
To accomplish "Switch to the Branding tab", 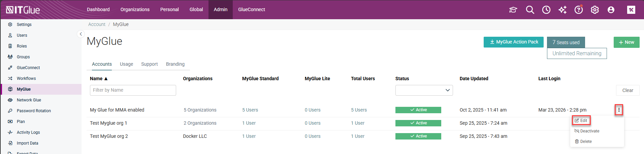I will pos(175,64).
